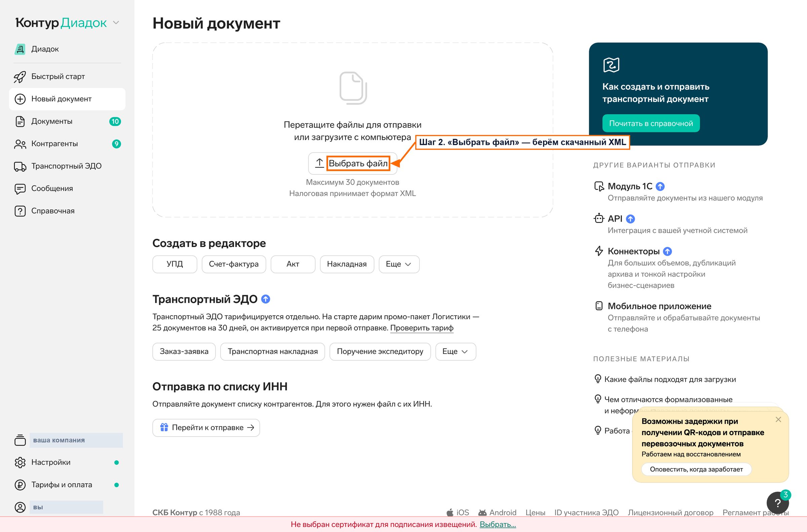Click the document icon next to Документы

click(x=20, y=121)
